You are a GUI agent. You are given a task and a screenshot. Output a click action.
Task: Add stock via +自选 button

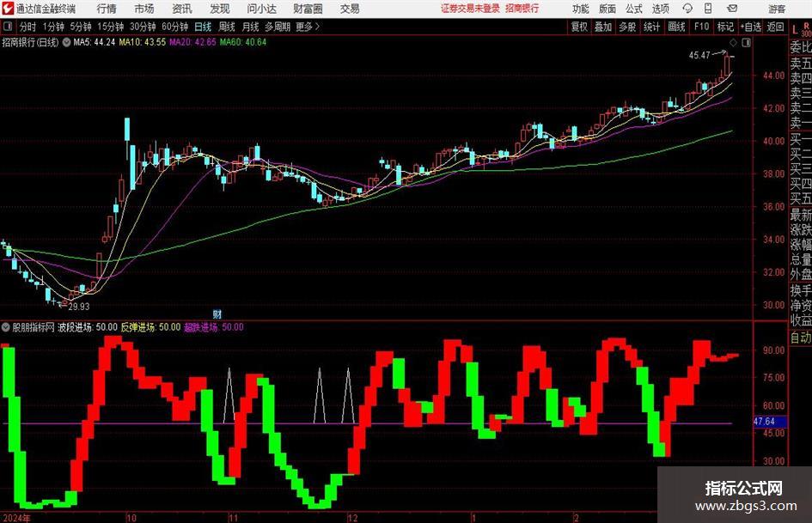point(751,27)
